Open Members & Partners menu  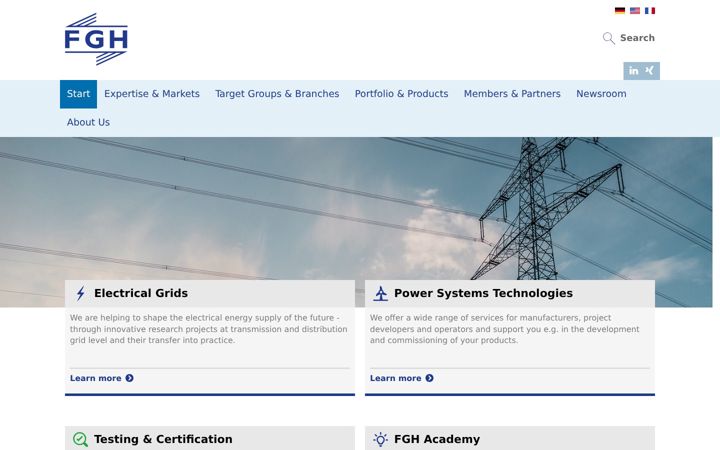(512, 94)
